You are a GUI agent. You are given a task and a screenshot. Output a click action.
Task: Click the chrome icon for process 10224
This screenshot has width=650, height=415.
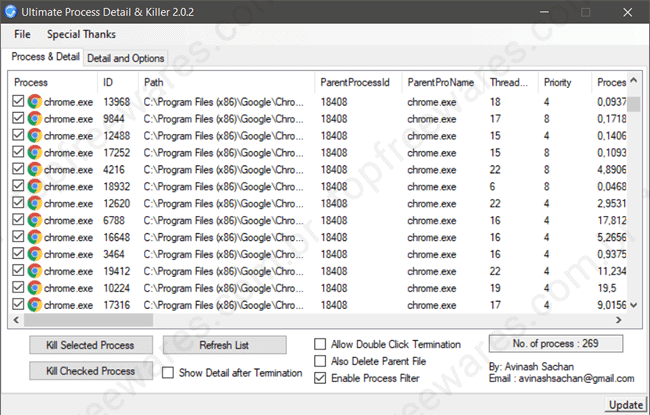point(35,288)
